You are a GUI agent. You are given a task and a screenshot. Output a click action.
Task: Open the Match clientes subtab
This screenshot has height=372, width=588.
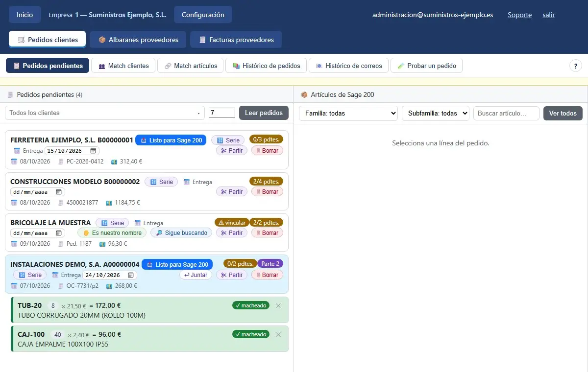(x=123, y=66)
